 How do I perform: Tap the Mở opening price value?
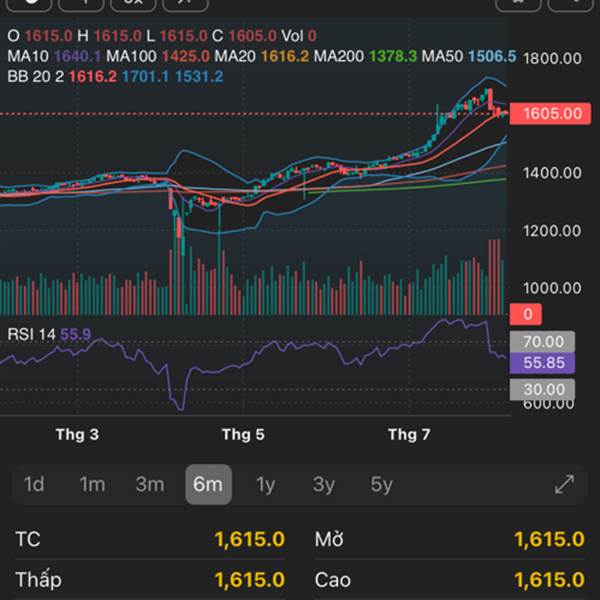click(x=549, y=540)
